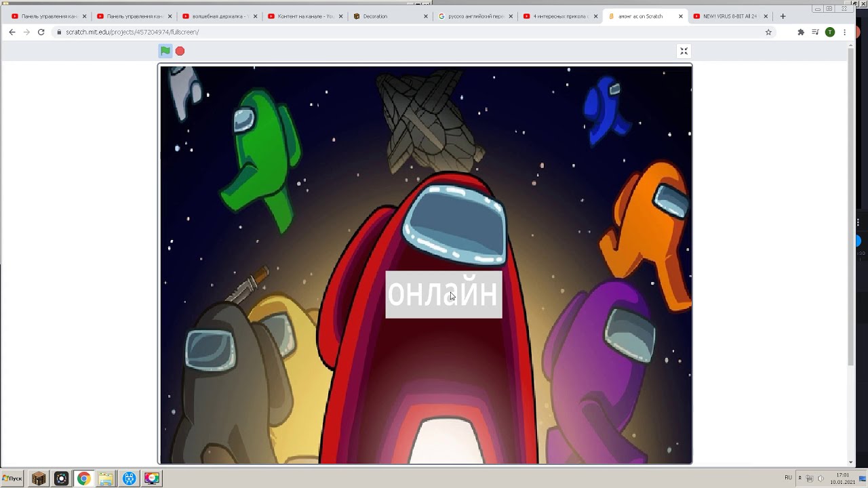Open the media control icon in Chrome toolbar
Screen dimensions: 868x488
815,32
